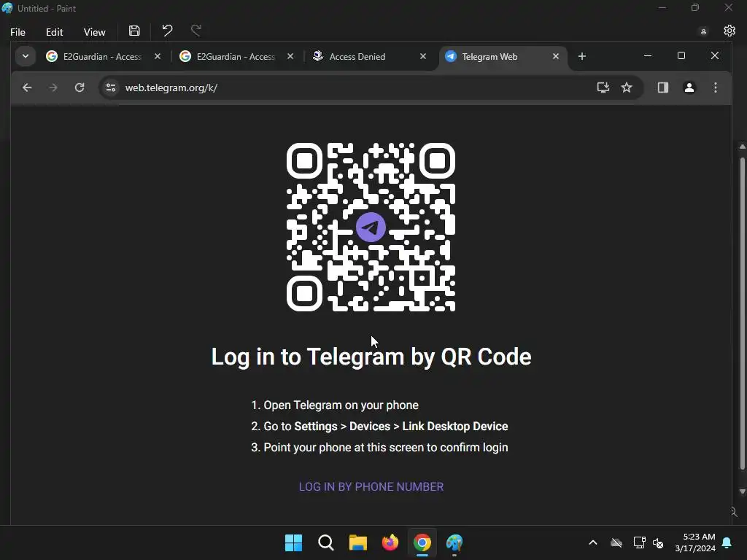The image size is (747, 560).
Task: Click muted volume tray icon
Action: (659, 542)
